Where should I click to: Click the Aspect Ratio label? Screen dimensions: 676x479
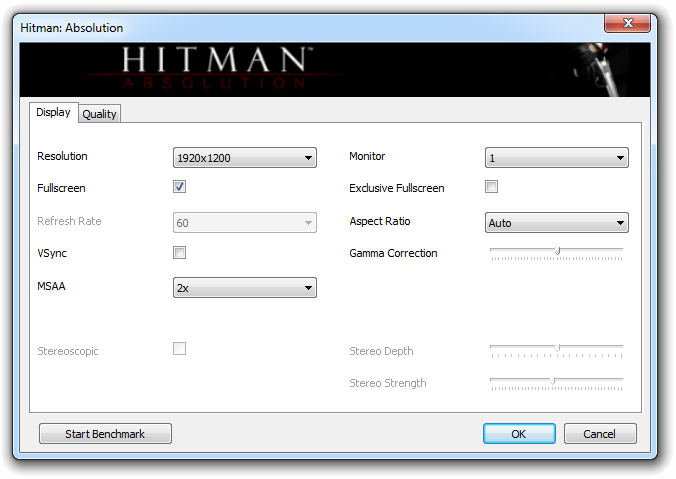[x=380, y=221]
